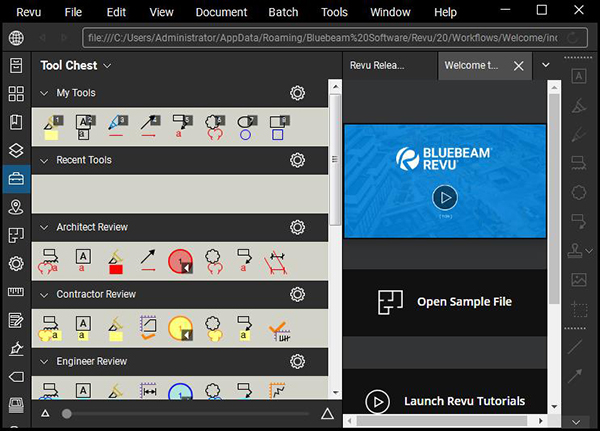The width and height of the screenshot is (600, 431).
Task: Select the image tool in right toolbar
Action: coord(579,280)
